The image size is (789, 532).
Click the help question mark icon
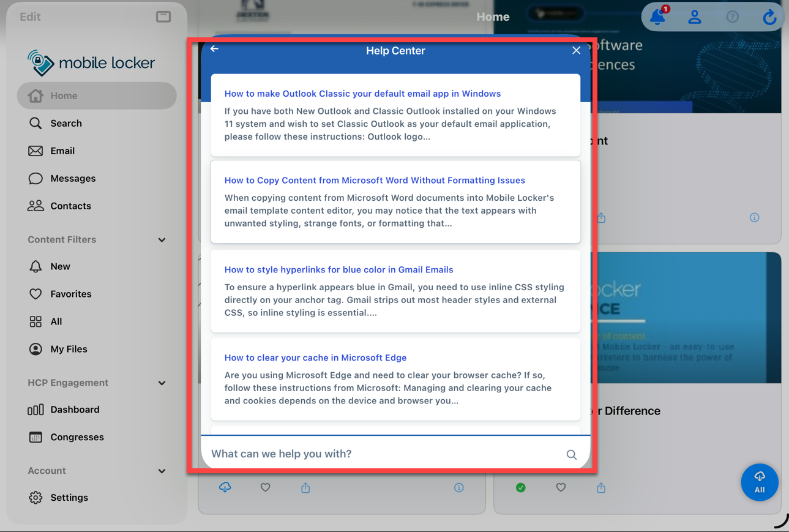pyautogui.click(x=732, y=17)
